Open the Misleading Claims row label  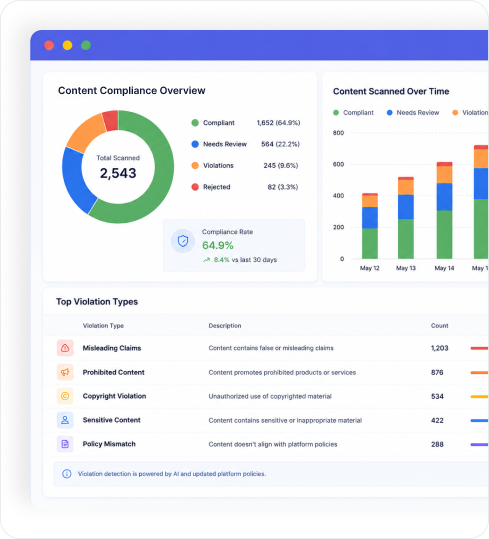coord(112,348)
